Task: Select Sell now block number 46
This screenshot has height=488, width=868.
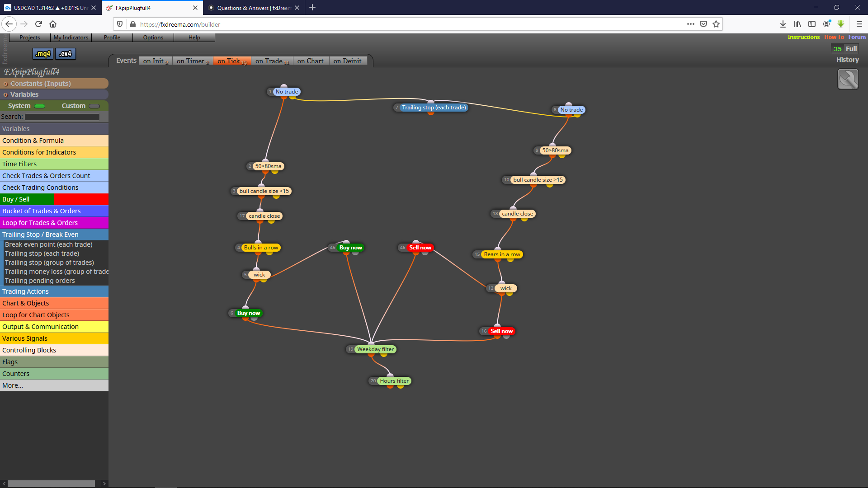Action: coord(420,248)
